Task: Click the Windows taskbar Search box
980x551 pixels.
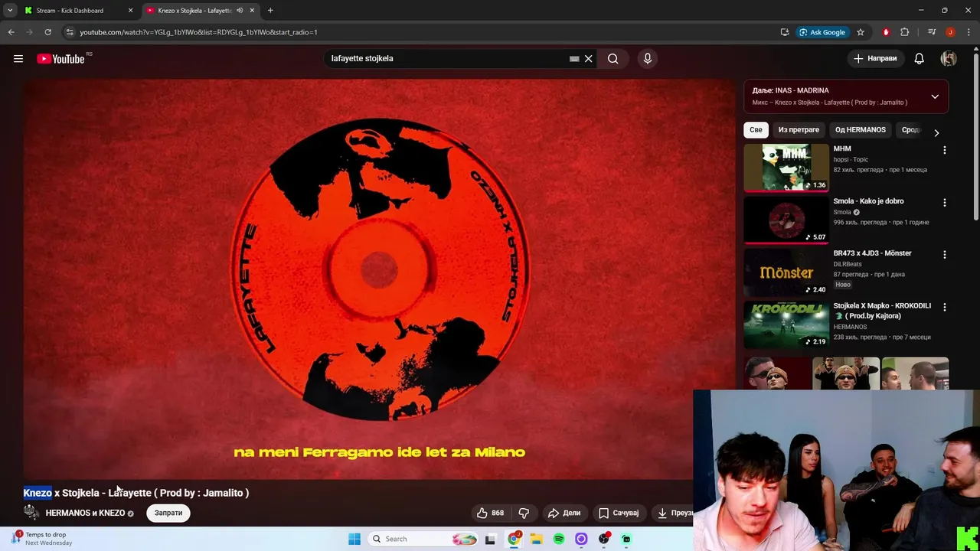Action: [x=422, y=539]
